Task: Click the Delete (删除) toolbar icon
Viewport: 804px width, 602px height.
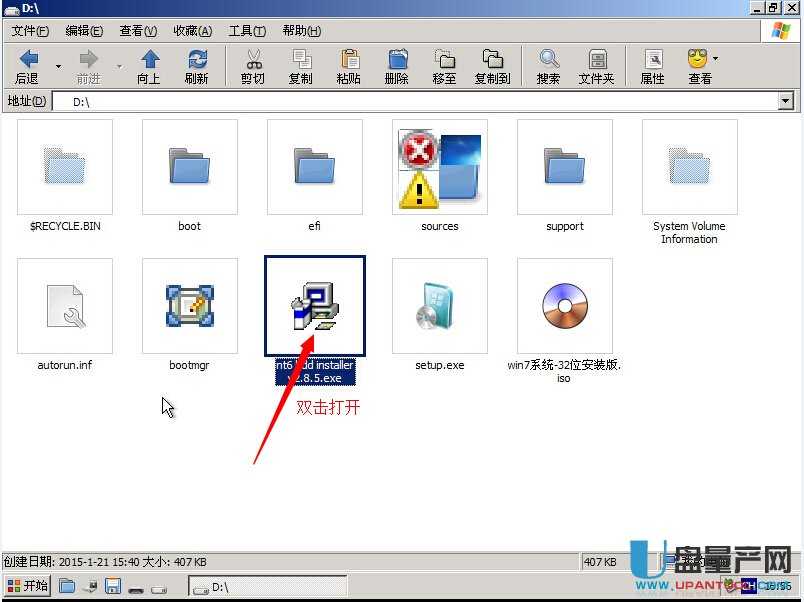Action: coord(397,60)
